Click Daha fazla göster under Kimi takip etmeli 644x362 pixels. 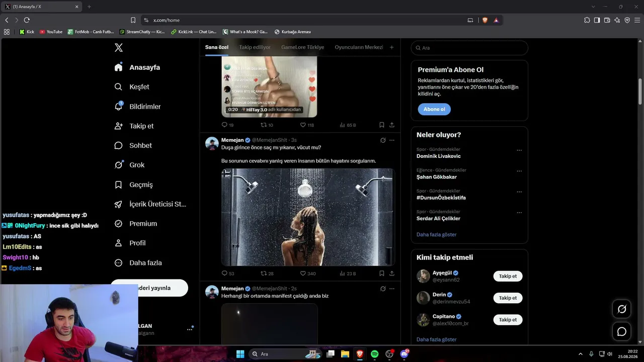437,339
